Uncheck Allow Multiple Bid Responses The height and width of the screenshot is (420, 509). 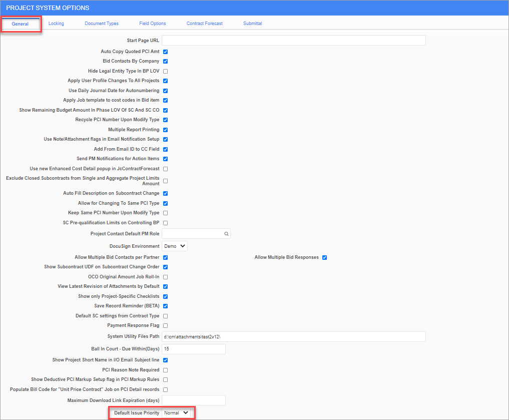(325, 257)
